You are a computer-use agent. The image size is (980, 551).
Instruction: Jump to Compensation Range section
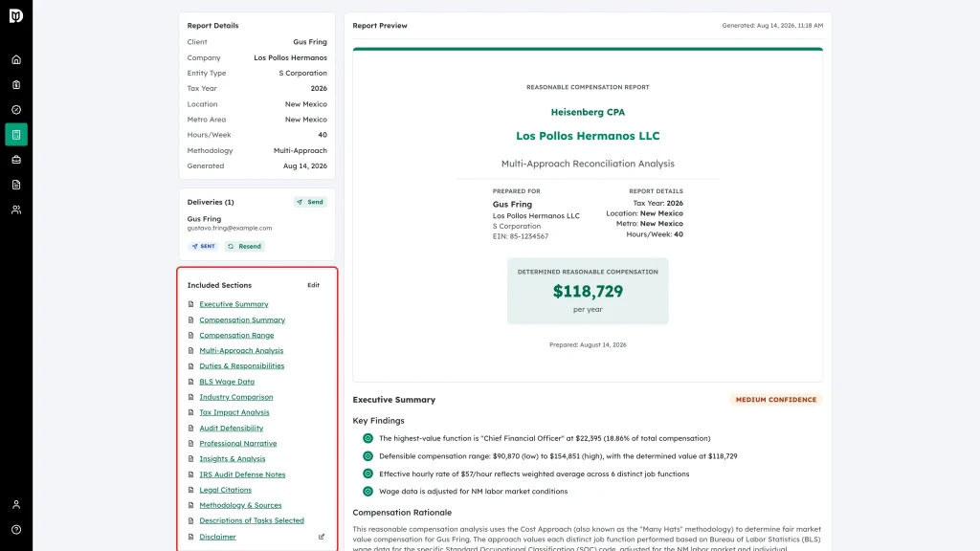coord(236,335)
